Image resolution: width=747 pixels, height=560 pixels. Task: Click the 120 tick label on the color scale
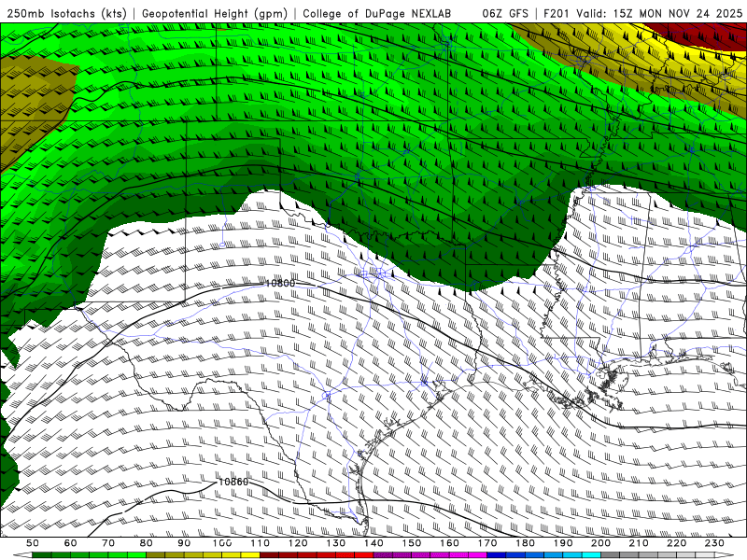(298, 543)
